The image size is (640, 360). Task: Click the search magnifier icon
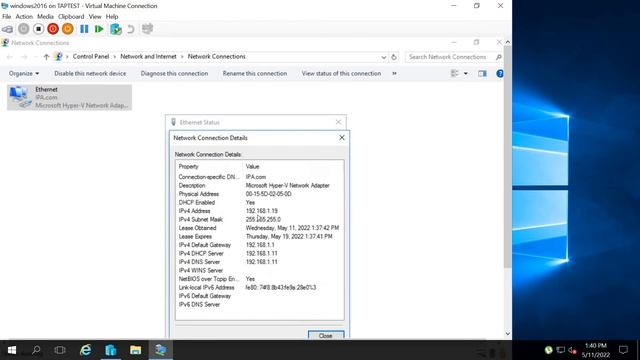point(498,57)
